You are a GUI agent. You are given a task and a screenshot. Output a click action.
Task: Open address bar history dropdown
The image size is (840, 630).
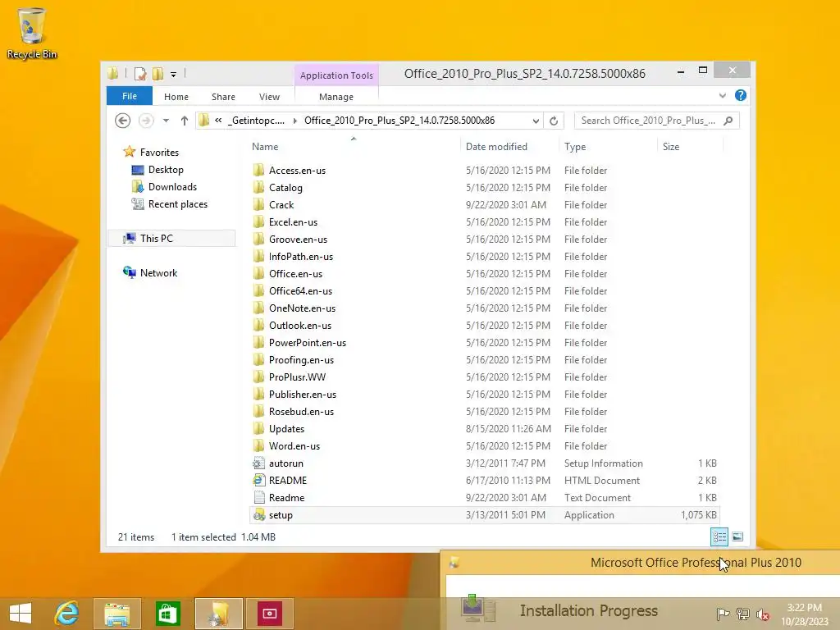click(535, 121)
